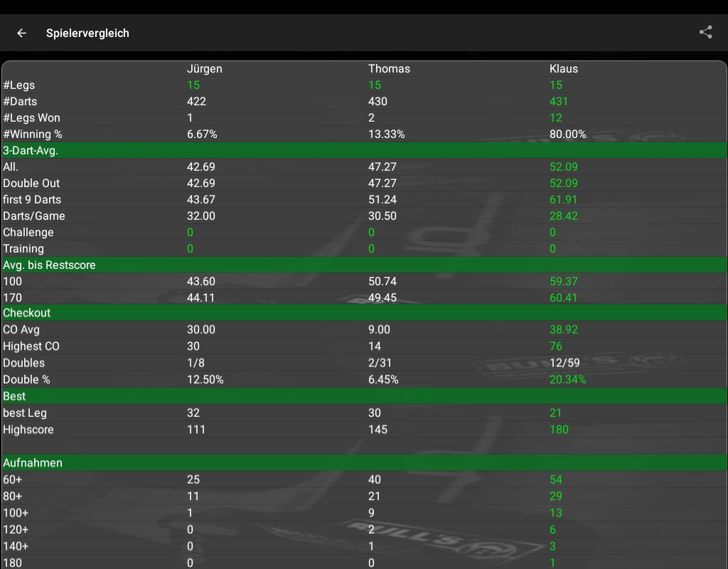Screen dimensions: 728x569
Task: Select Thomas's Doubles value 2/31
Action: 380,363
